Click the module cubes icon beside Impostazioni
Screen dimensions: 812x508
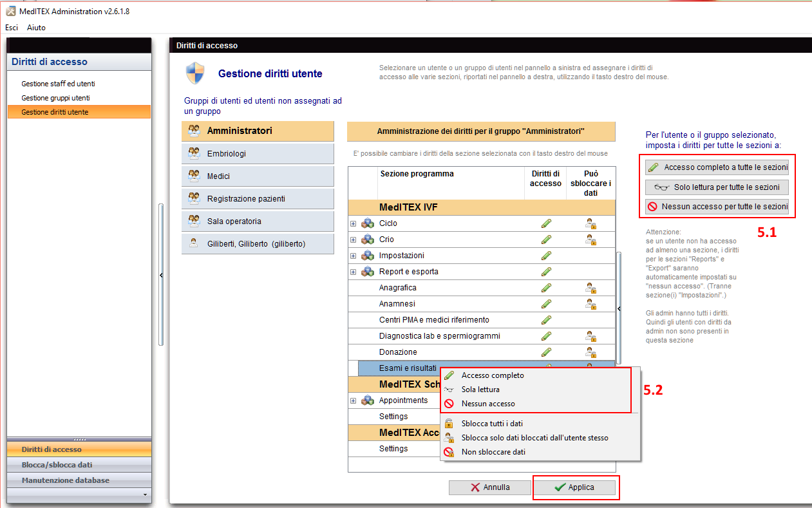(368, 256)
